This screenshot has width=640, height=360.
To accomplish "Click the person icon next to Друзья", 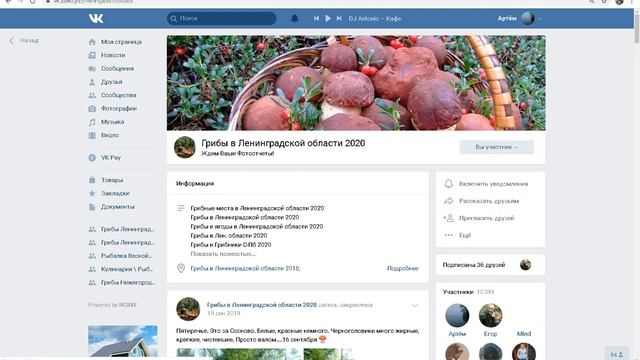I will pos(92,82).
